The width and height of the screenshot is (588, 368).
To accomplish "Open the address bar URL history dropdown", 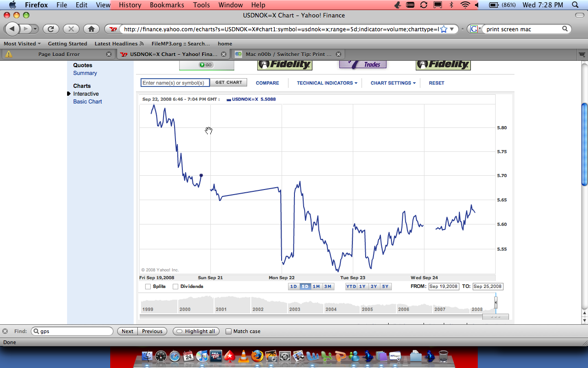I will [452, 29].
